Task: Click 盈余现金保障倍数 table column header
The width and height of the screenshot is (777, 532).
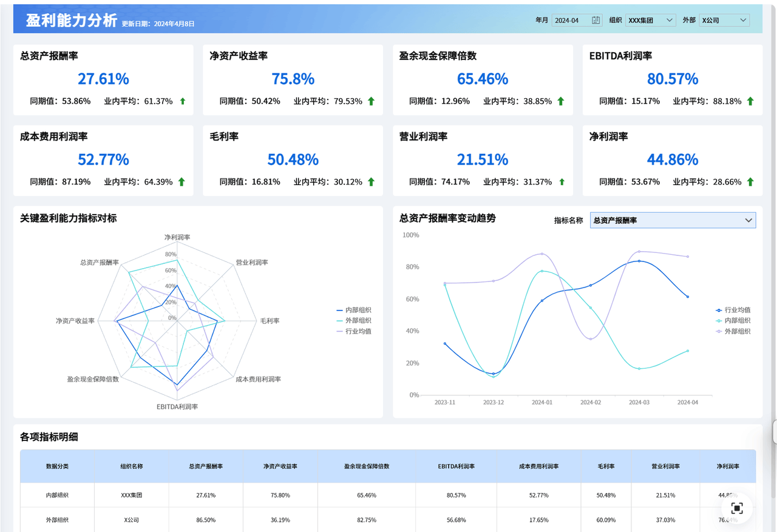Action: (x=367, y=466)
